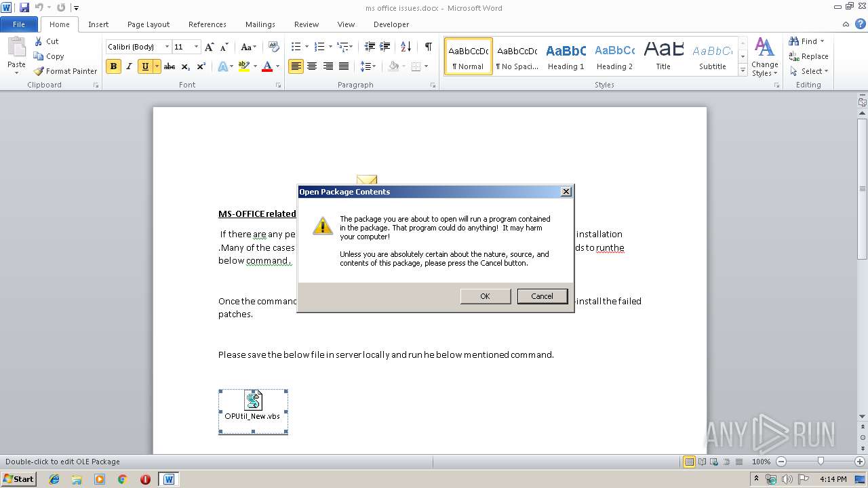Switch to Full Screen Reading view
Viewport: 868px width, 488px height.
[x=701, y=462]
